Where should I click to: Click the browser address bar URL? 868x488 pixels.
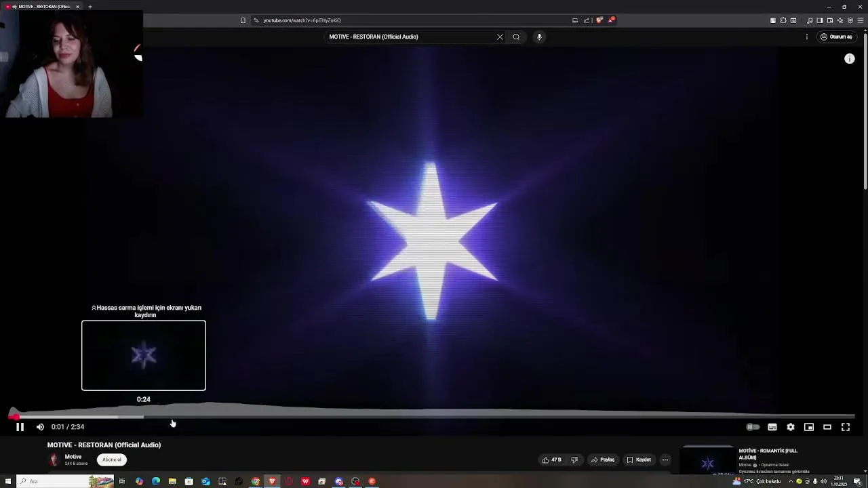click(x=302, y=20)
